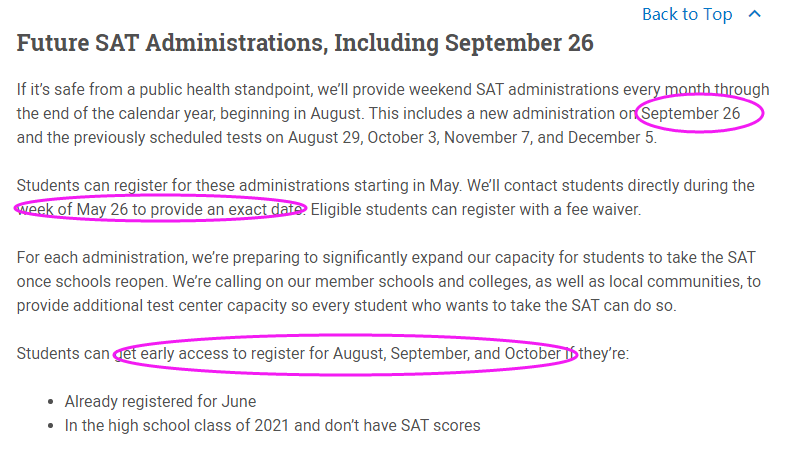Click the circled 'week of May 26' phrase
Image resolution: width=790 pixels, height=451 pixels.
point(160,209)
